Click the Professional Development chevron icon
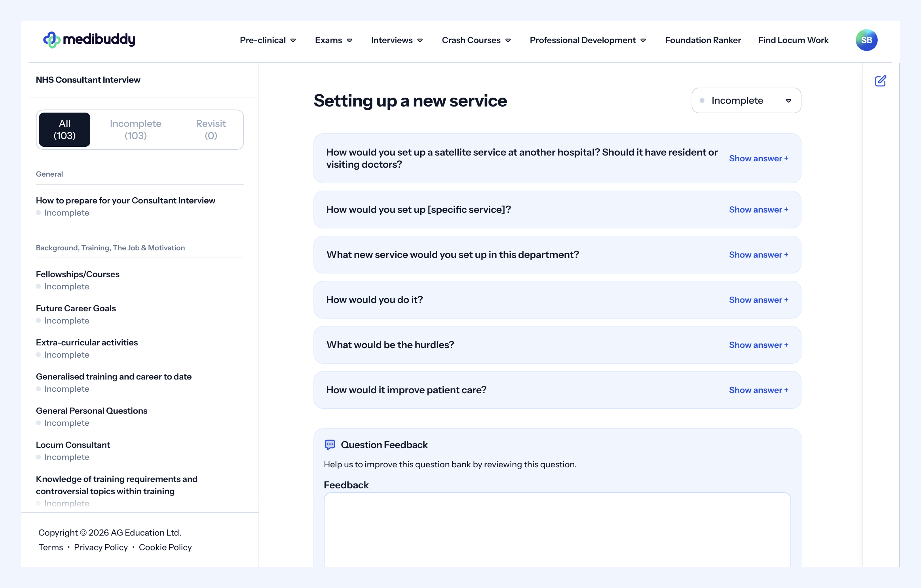 (643, 40)
